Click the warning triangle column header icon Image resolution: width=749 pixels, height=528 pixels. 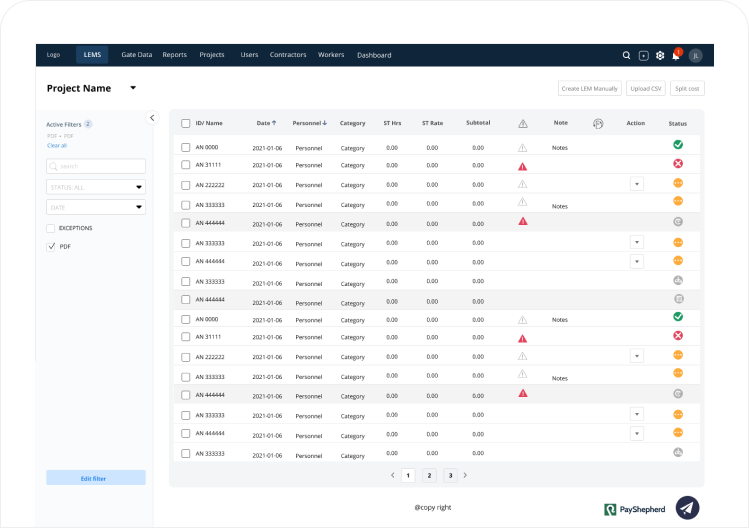pyautogui.click(x=522, y=123)
